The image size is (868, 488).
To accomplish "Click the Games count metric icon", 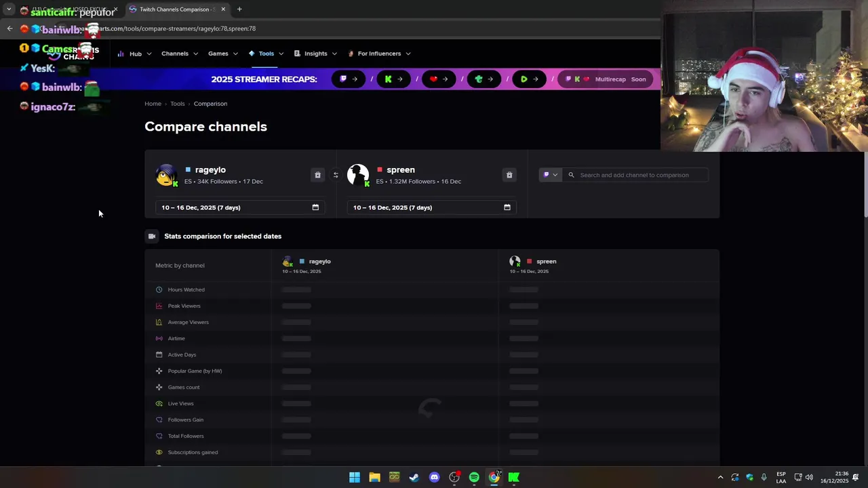I will [159, 387].
